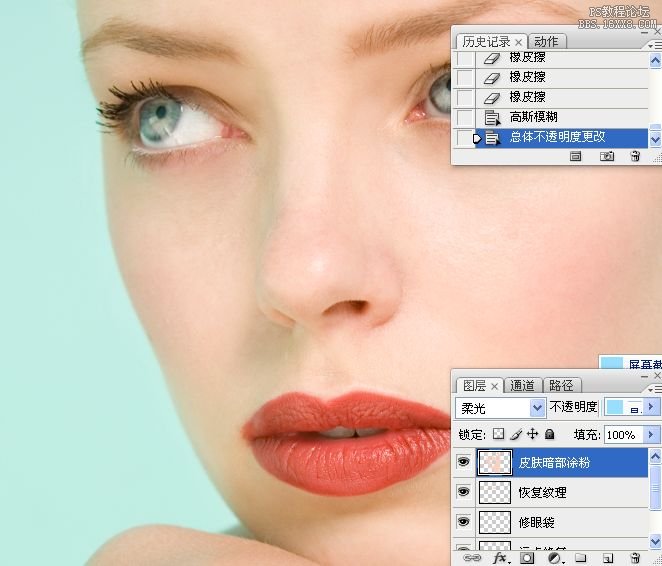Hide the 皮肤暗部涂粉 layer
This screenshot has height=566, width=662.
pos(464,462)
